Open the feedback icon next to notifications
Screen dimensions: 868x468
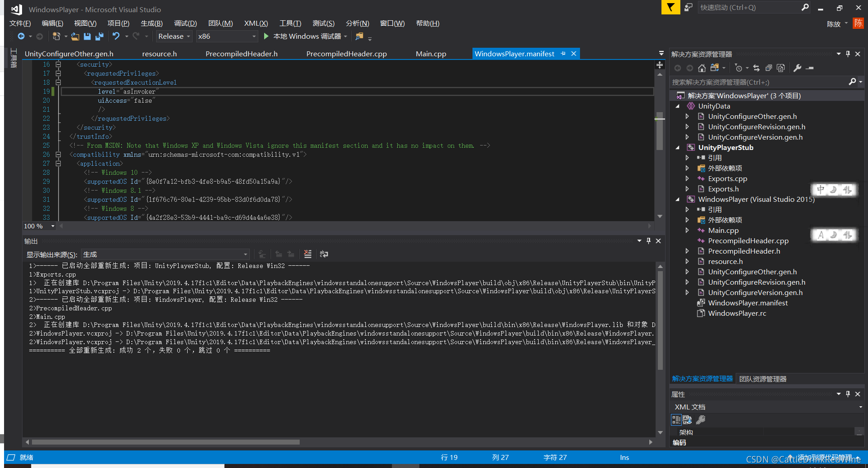point(688,7)
